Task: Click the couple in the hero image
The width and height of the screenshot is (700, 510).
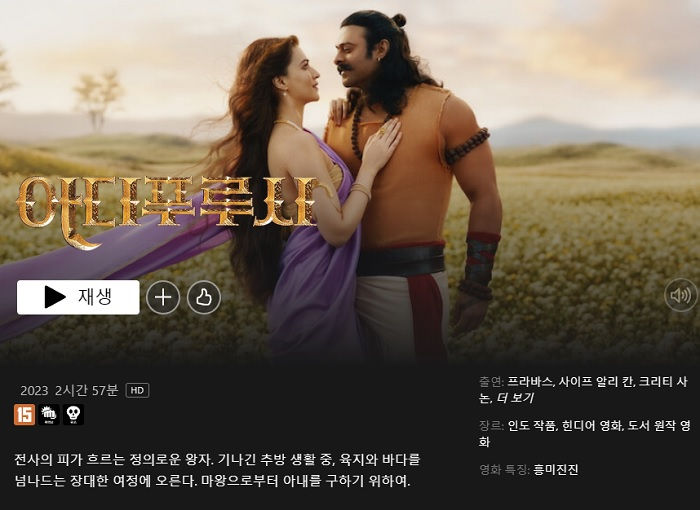Action: coord(357,188)
